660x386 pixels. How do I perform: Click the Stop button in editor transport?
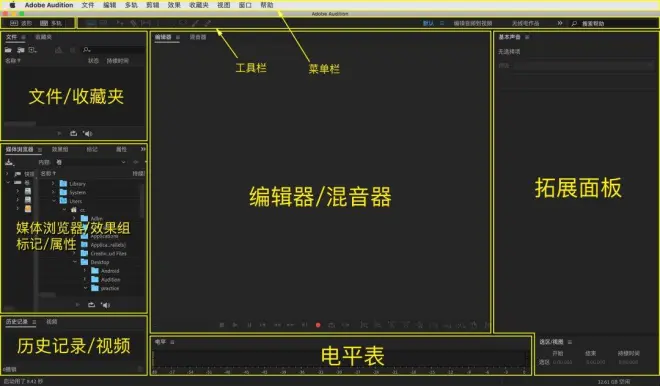click(x=221, y=325)
